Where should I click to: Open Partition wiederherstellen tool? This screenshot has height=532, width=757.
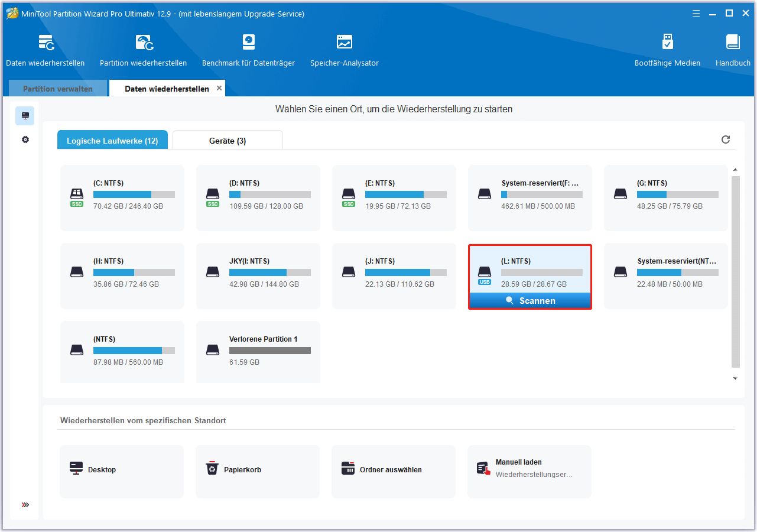tap(144, 42)
